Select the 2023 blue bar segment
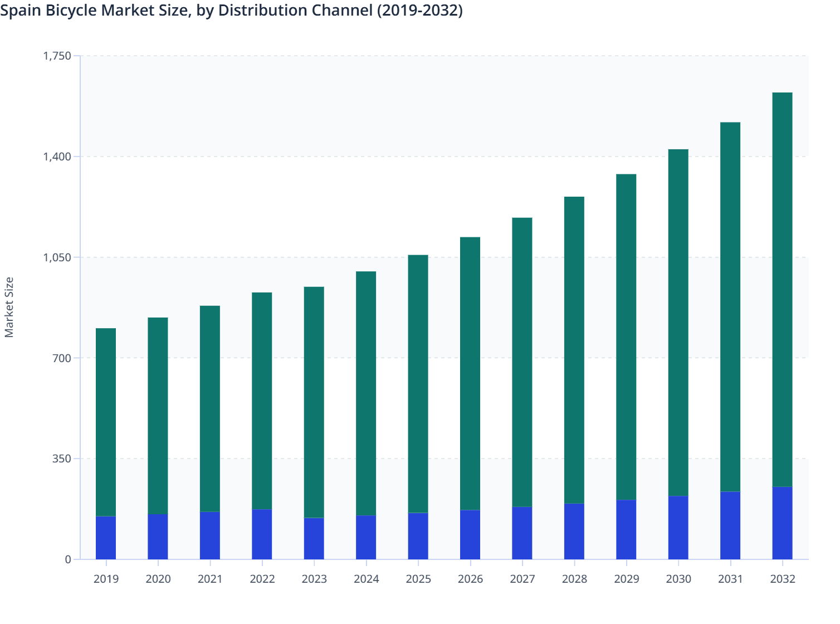Viewport: 840px width, 624px height. point(315,538)
